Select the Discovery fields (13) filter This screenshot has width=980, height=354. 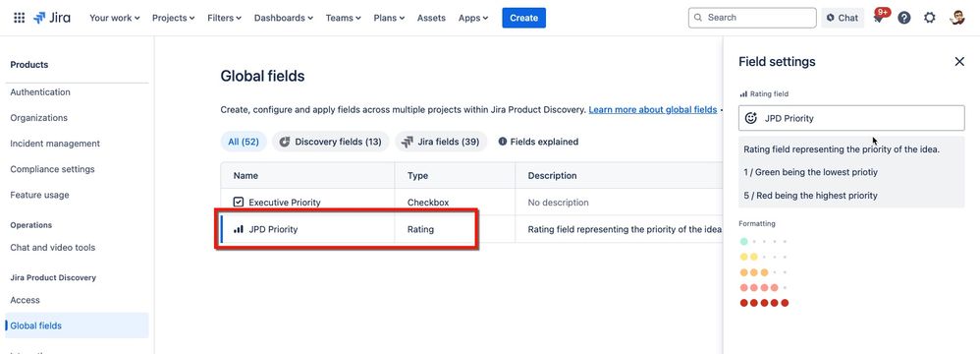tap(330, 142)
